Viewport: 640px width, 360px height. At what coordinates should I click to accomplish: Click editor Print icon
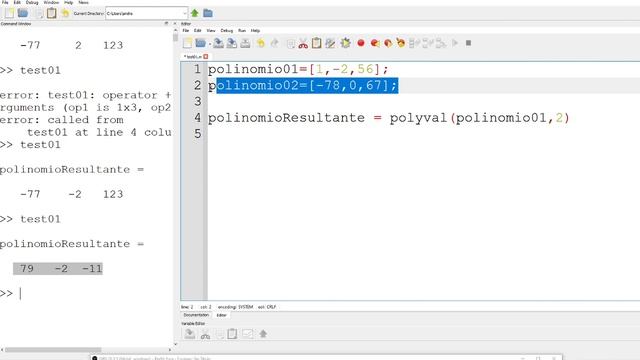[245, 43]
